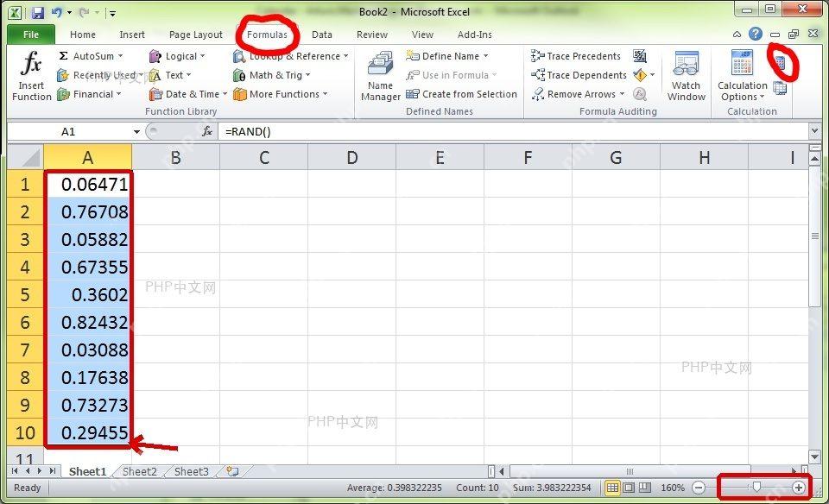Select column D header
This screenshot has height=504, width=829.
click(351, 157)
